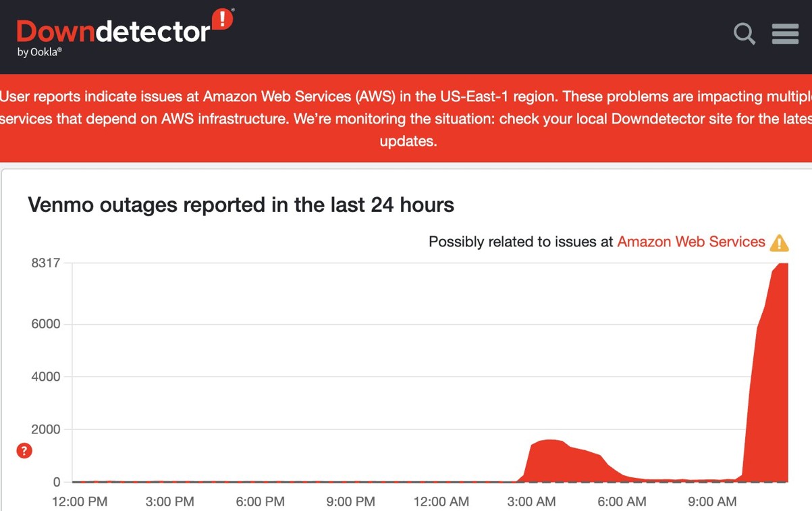Screen dimensions: 812x511
Task: Open the hamburger menu
Action: click(785, 33)
